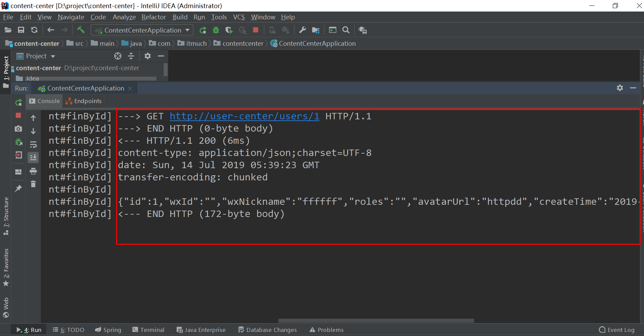Print console output using the printer icon
644x336 pixels.
(33, 171)
